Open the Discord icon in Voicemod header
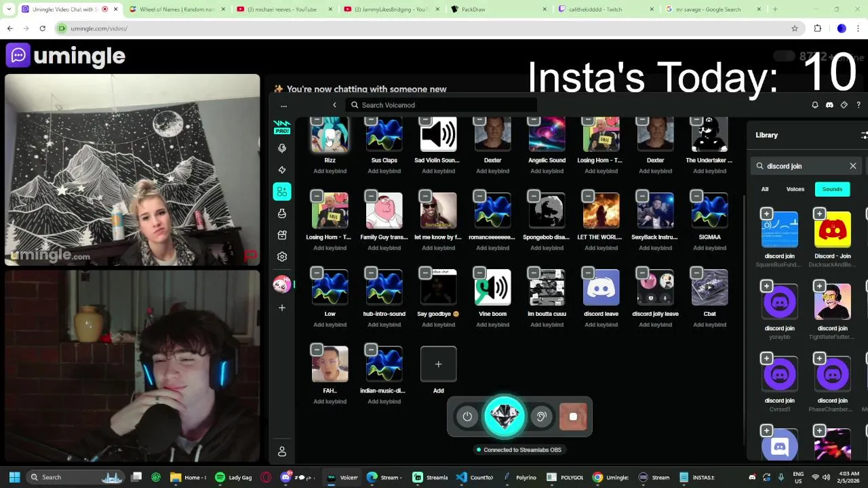 pyautogui.click(x=829, y=105)
